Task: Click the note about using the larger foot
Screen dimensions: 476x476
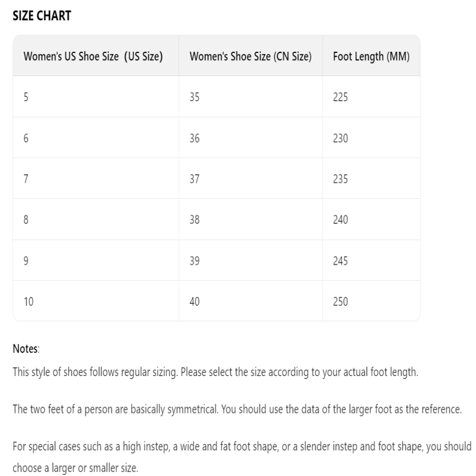Action: 238,410
